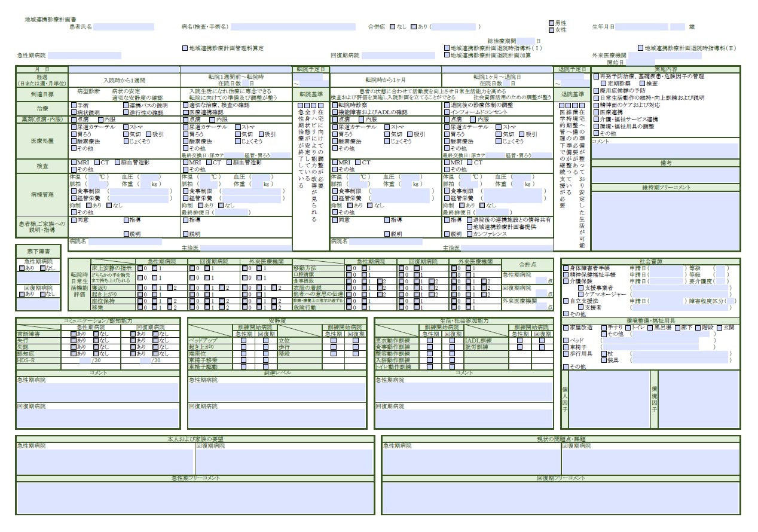Tick the 車椅子 checkbox

click(566, 347)
